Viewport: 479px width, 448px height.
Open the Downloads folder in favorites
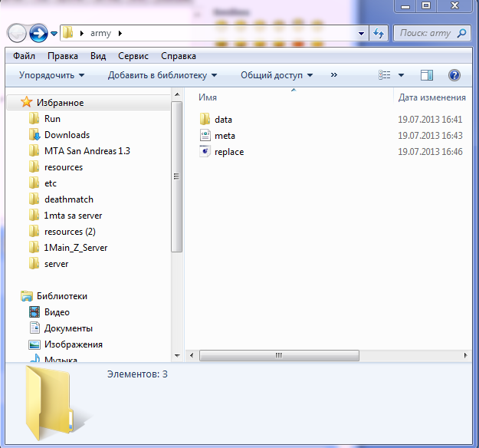pyautogui.click(x=67, y=135)
